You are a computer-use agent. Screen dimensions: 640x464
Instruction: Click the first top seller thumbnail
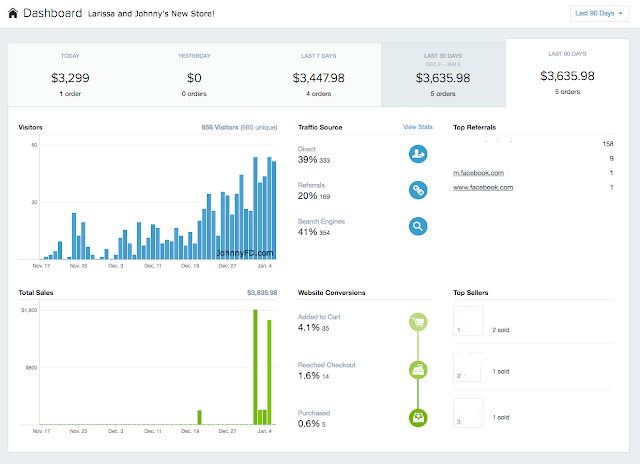point(468,322)
